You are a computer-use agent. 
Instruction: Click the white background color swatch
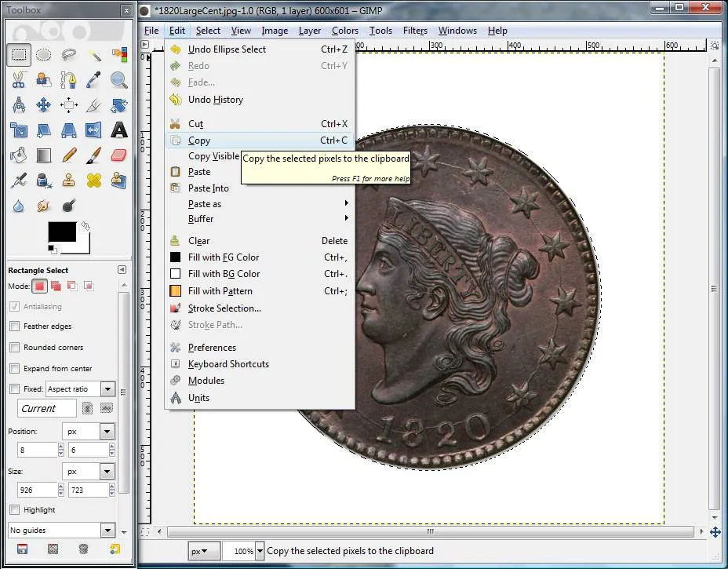pyautogui.click(x=84, y=247)
